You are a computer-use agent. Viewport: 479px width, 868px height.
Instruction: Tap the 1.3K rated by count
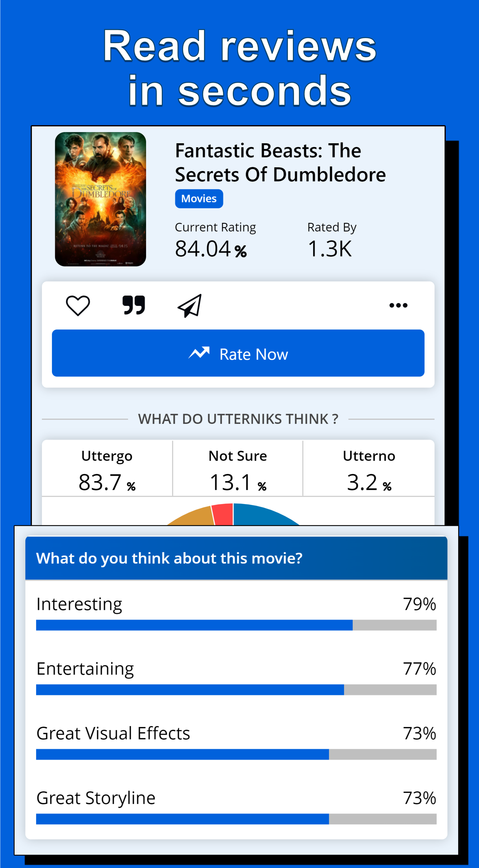coord(330,249)
